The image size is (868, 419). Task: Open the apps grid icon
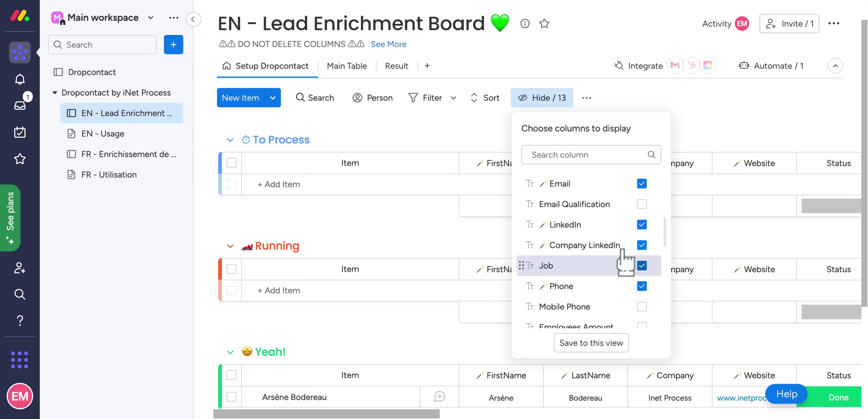click(x=19, y=360)
